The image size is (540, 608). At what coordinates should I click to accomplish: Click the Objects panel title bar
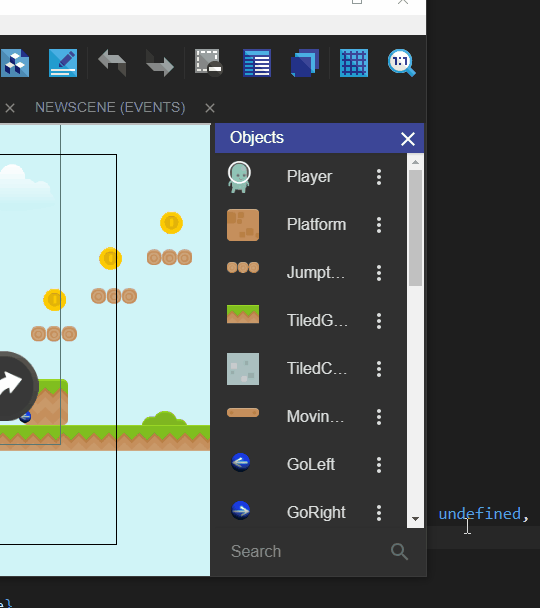(319, 138)
